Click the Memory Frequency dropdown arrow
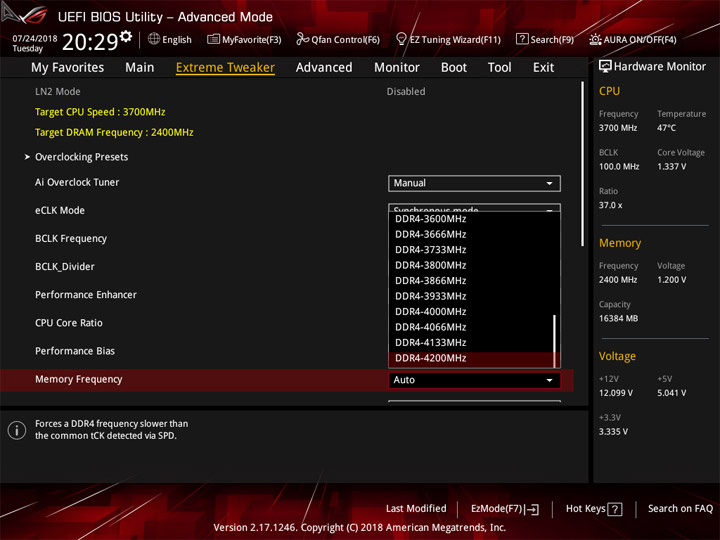 [549, 380]
